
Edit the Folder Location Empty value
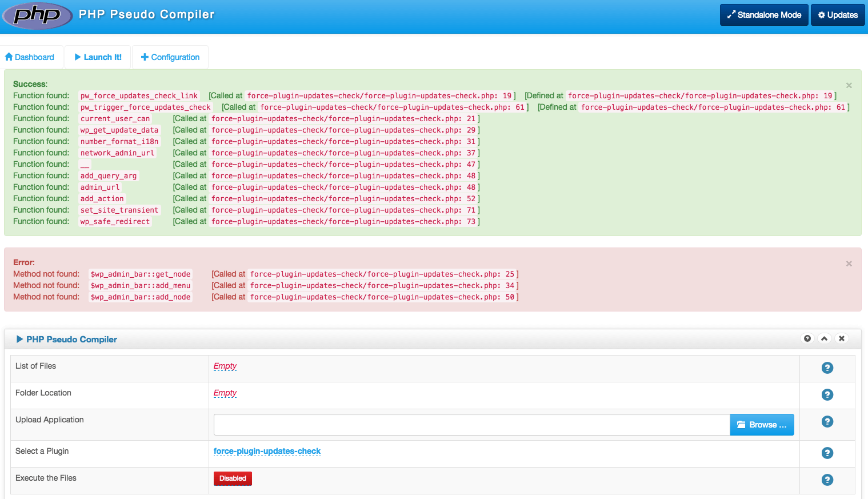(x=225, y=393)
